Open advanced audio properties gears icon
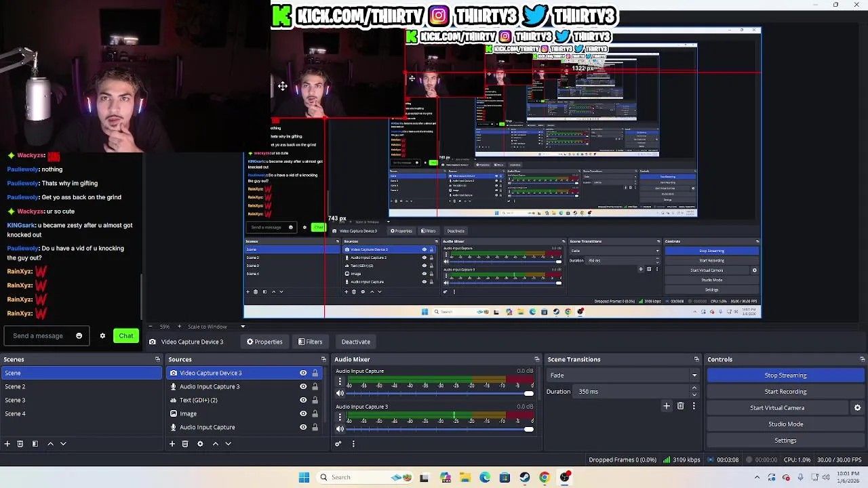 click(338, 443)
